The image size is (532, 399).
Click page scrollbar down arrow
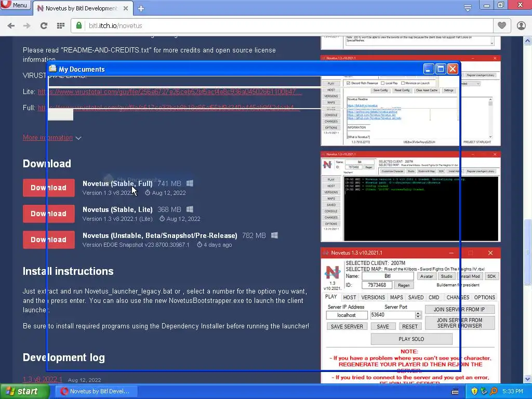pos(528,379)
